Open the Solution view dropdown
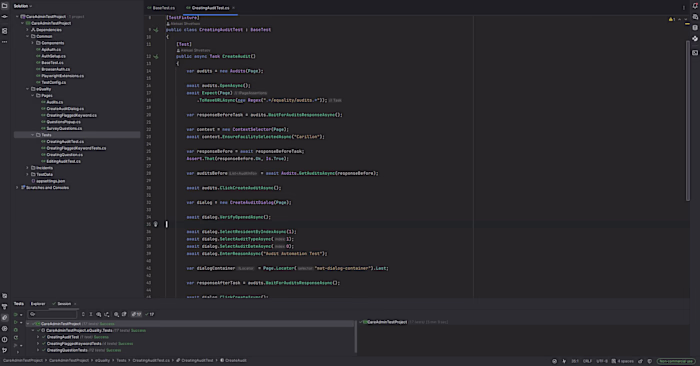The height and width of the screenshot is (366, 700). pos(22,6)
